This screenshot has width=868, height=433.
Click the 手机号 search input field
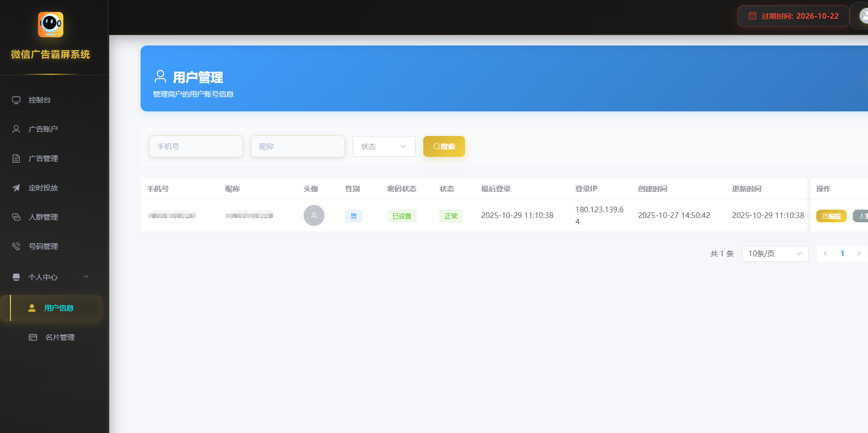click(196, 146)
